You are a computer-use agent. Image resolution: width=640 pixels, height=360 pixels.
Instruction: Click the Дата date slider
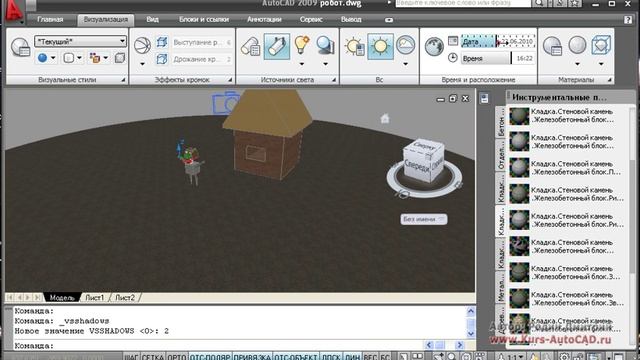click(498, 41)
